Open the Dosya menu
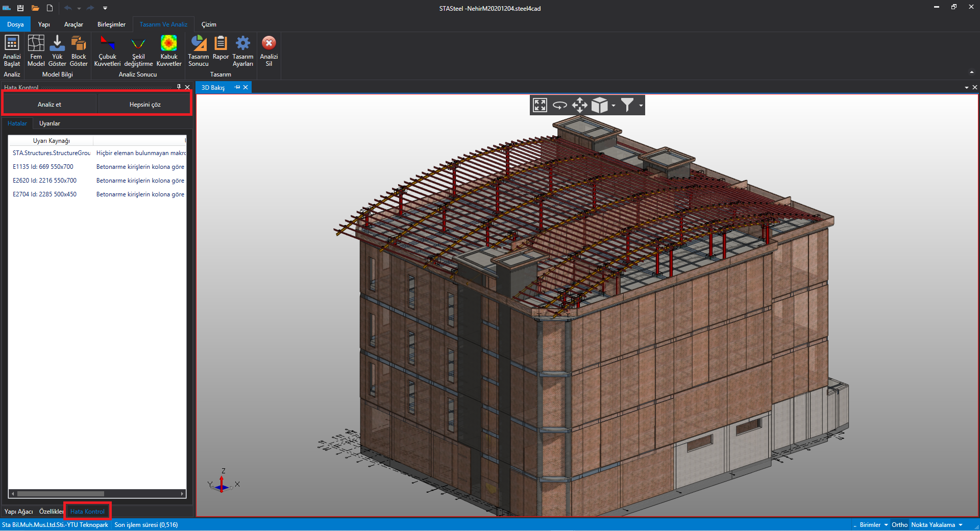Viewport: 980px width, 531px height. (x=15, y=24)
